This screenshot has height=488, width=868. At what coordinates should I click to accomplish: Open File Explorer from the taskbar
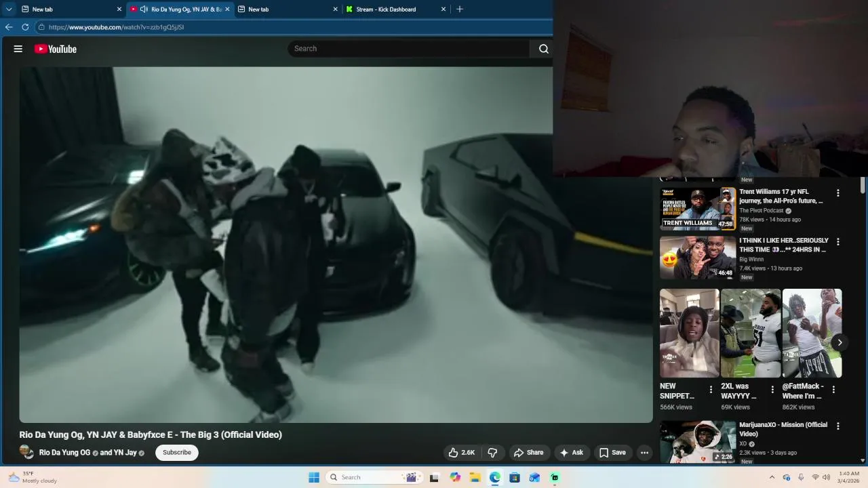click(x=475, y=477)
